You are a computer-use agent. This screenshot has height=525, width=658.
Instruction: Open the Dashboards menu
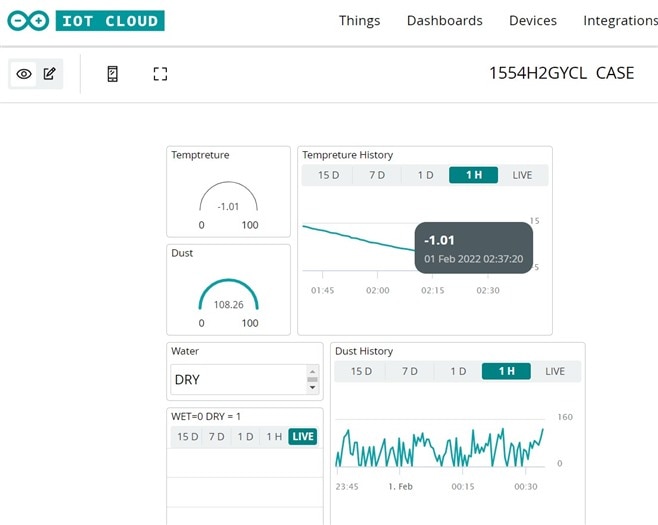click(444, 21)
